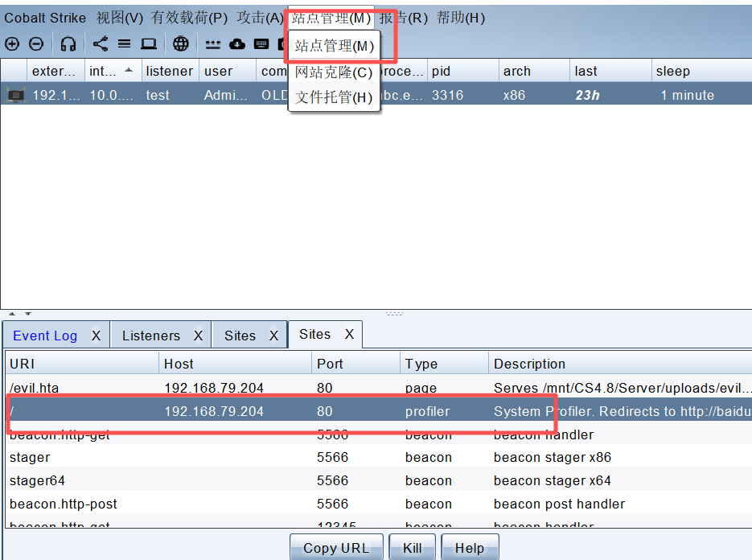Select the profiler site row
The width and height of the screenshot is (752, 560).
379,411
